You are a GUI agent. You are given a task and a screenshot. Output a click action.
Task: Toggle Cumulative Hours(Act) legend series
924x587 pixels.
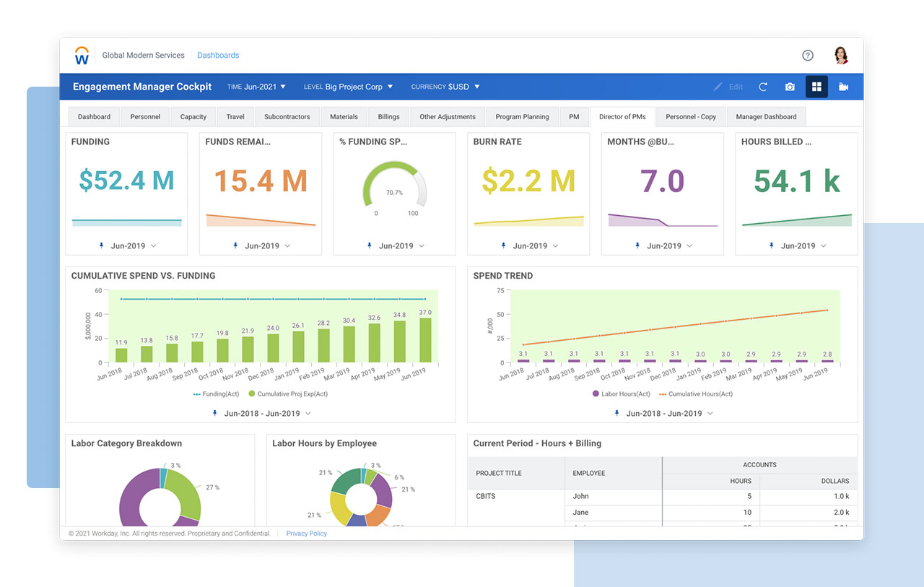(x=694, y=394)
